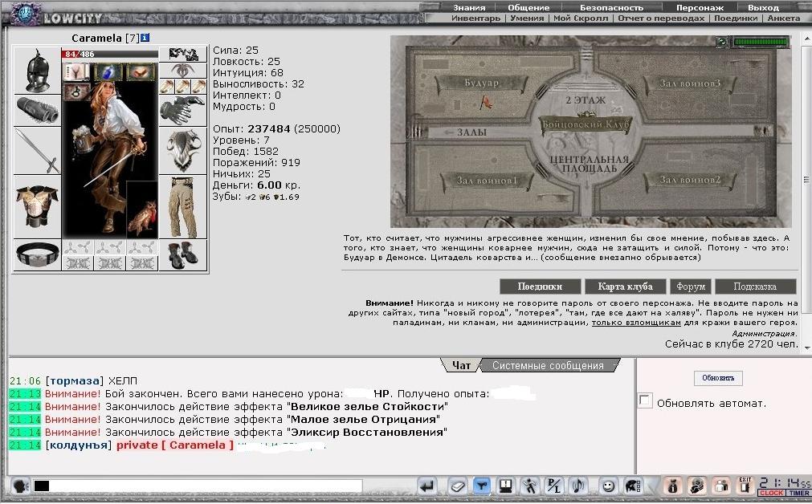Click the 'Бойцовский Клуб' center sign
This screenshot has width=812, height=504.
586,124
